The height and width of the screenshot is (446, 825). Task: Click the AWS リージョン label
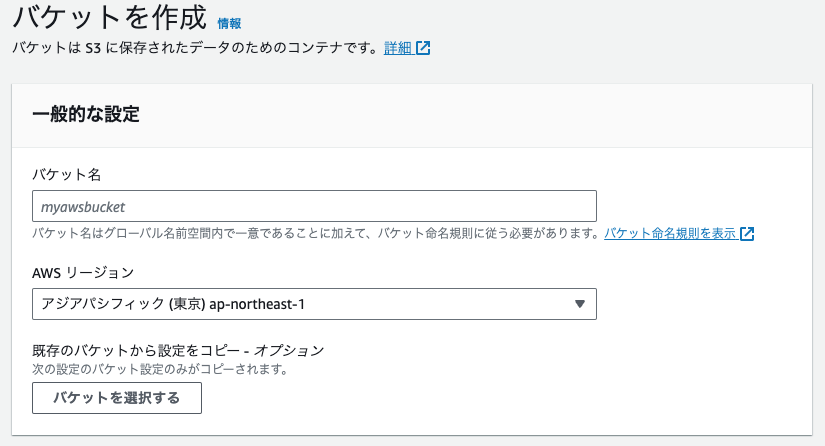pos(83,273)
